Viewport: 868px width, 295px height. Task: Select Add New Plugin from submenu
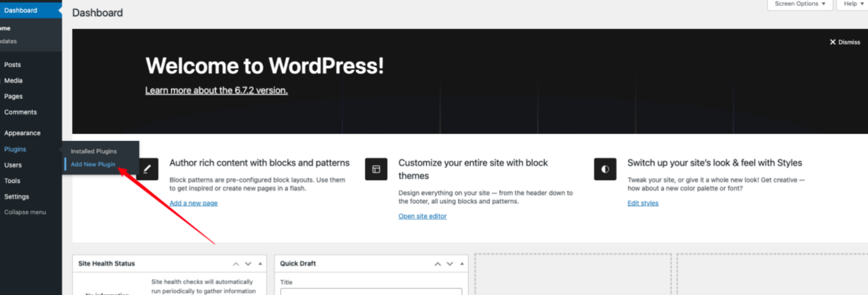point(93,164)
